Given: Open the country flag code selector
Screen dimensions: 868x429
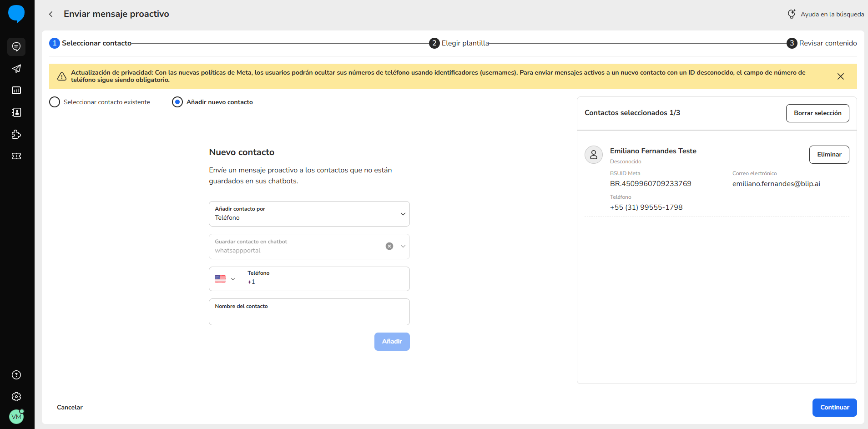Looking at the screenshot, I should coord(225,279).
